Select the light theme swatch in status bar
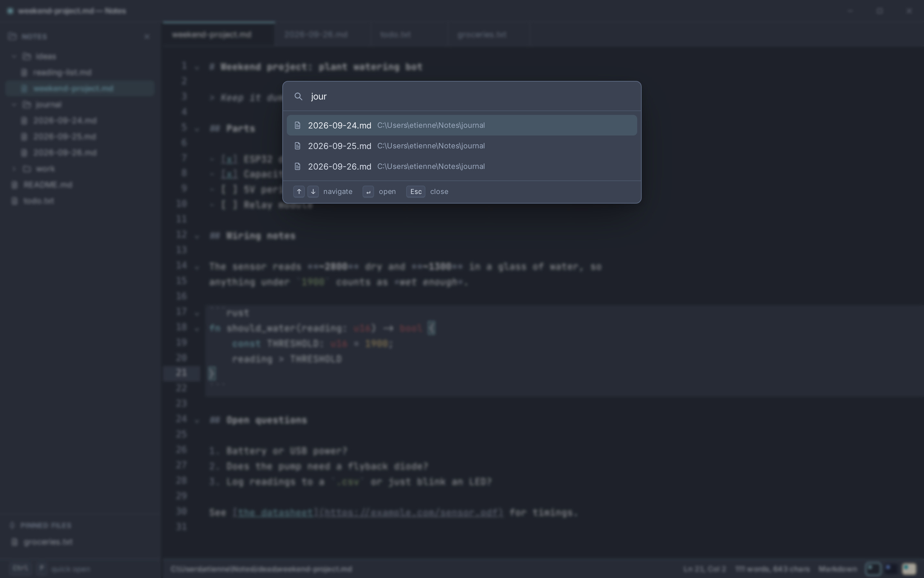Viewport: 924px width, 578px height. pos(909,569)
